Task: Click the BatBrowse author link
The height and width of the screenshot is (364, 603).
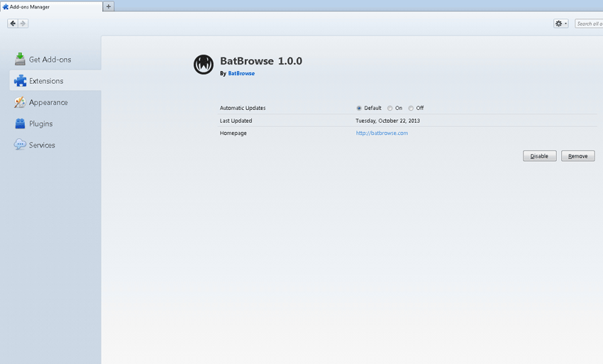Action: click(241, 73)
